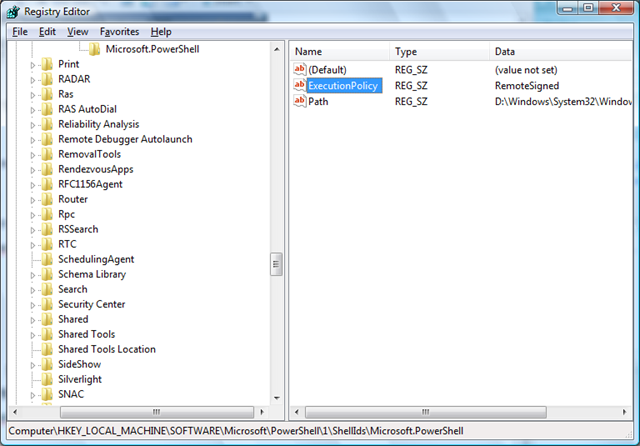The width and height of the screenshot is (640, 446).
Task: Click the SchedulingAgent folder icon
Action: coord(47,259)
